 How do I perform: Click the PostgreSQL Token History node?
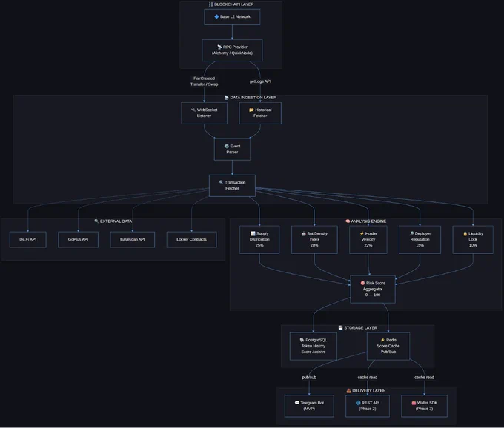coord(314,346)
